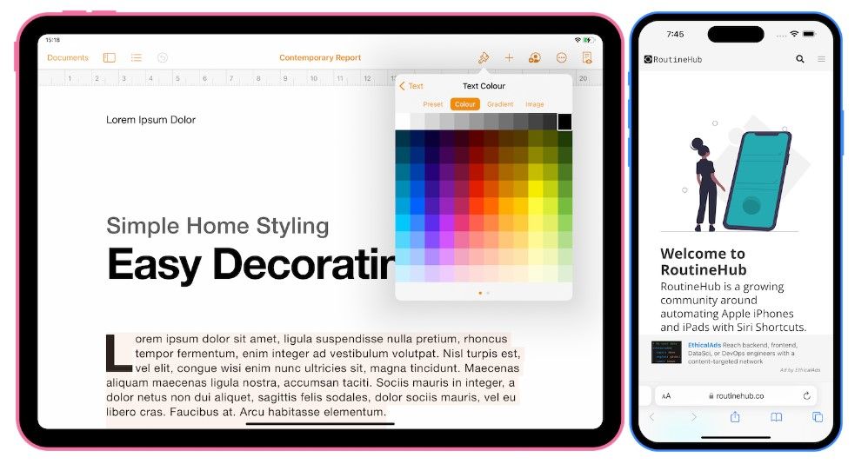Viewport: 868px width, 464px height.
Task: Open the Safari AA reader options
Action: [666, 396]
